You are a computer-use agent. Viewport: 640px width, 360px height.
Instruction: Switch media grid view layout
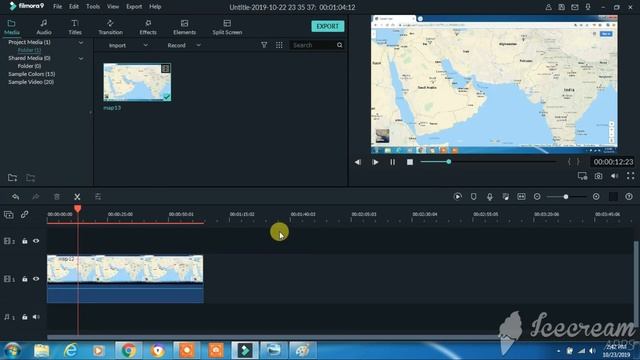pos(279,45)
